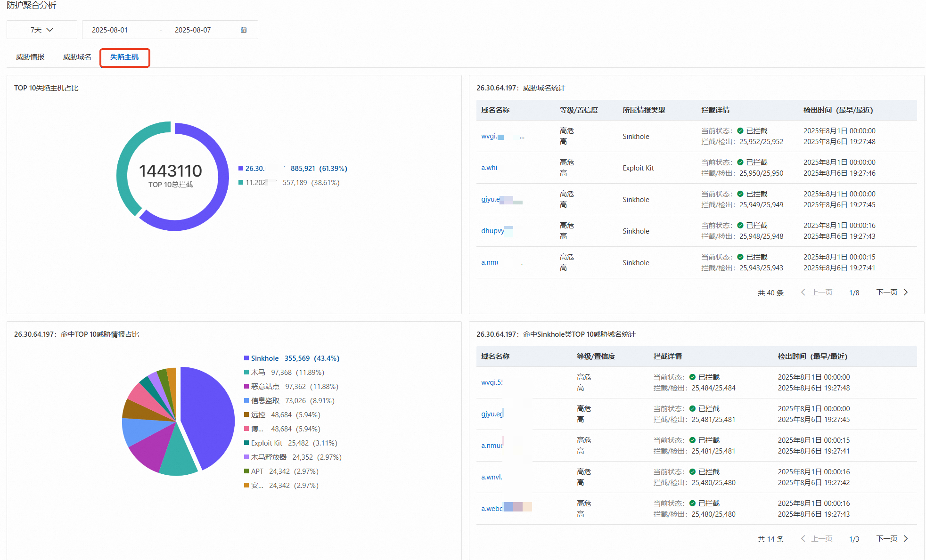Screen dimensions: 926x560
Task: Click previous-page arrow in Sinkhole domain table
Action: point(803,539)
